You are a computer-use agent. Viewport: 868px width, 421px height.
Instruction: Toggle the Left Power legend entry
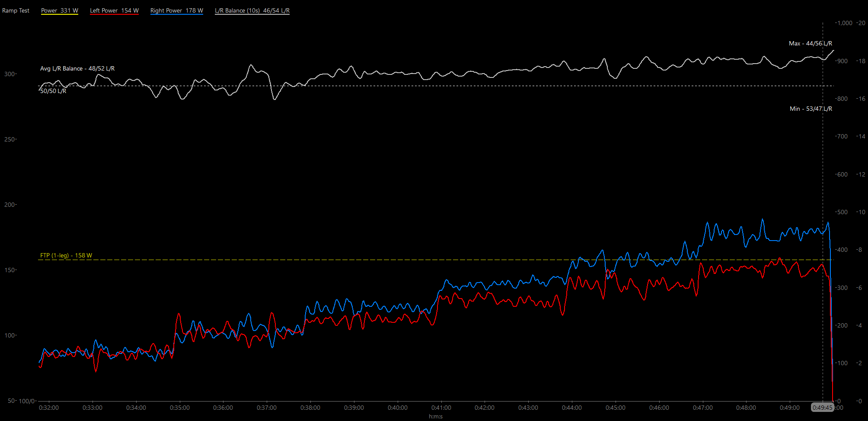tap(114, 10)
